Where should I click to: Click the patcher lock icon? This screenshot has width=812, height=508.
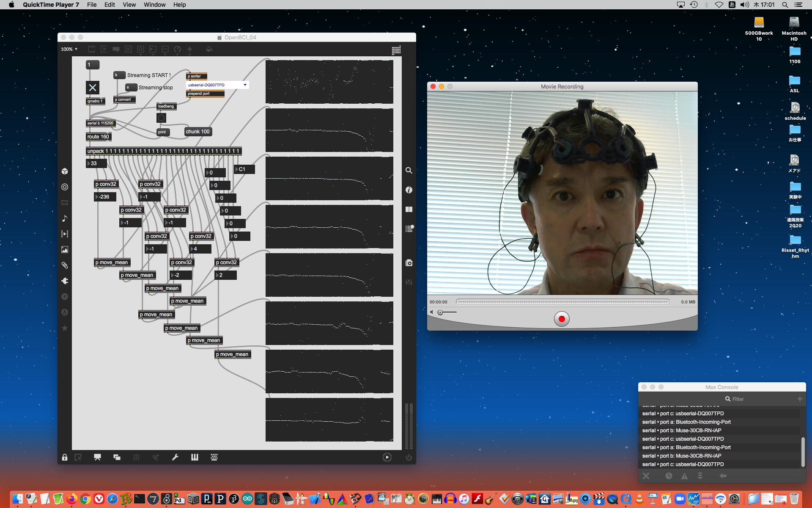pyautogui.click(x=65, y=457)
